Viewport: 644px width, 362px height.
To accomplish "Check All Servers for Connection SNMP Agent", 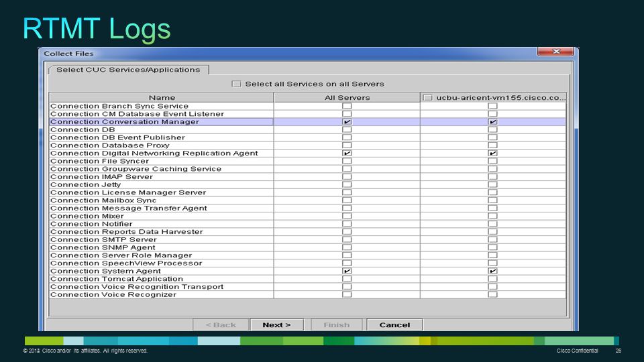I will 347,247.
